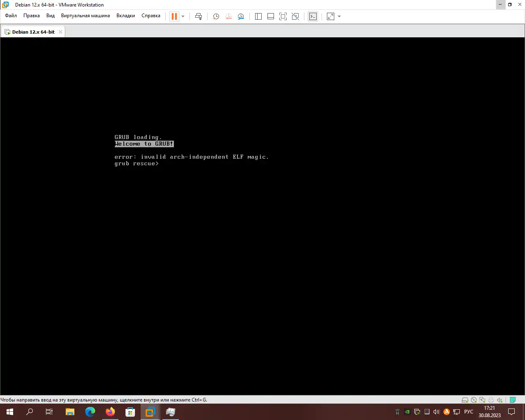This screenshot has width=525, height=420.
Task: Open the Правка menu
Action: pos(32,16)
